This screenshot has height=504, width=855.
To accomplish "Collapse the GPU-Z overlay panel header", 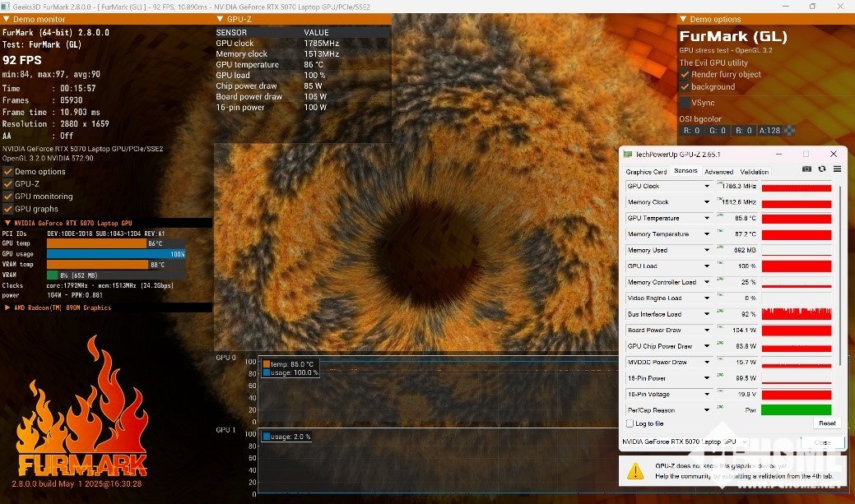I will [220, 19].
